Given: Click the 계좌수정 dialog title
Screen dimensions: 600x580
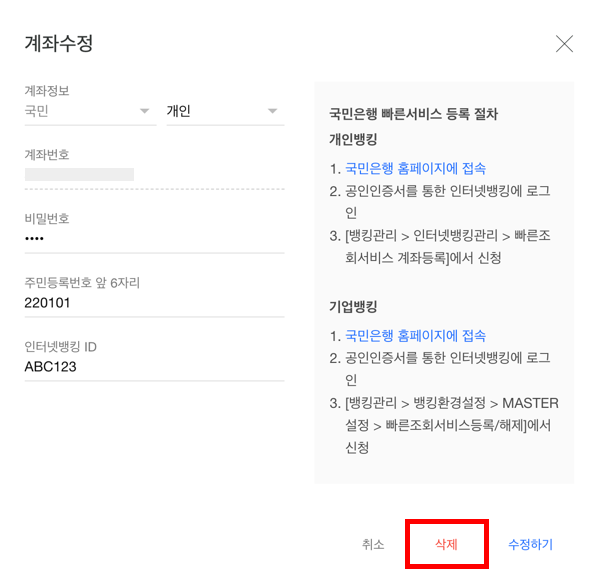Looking at the screenshot, I should (x=59, y=44).
